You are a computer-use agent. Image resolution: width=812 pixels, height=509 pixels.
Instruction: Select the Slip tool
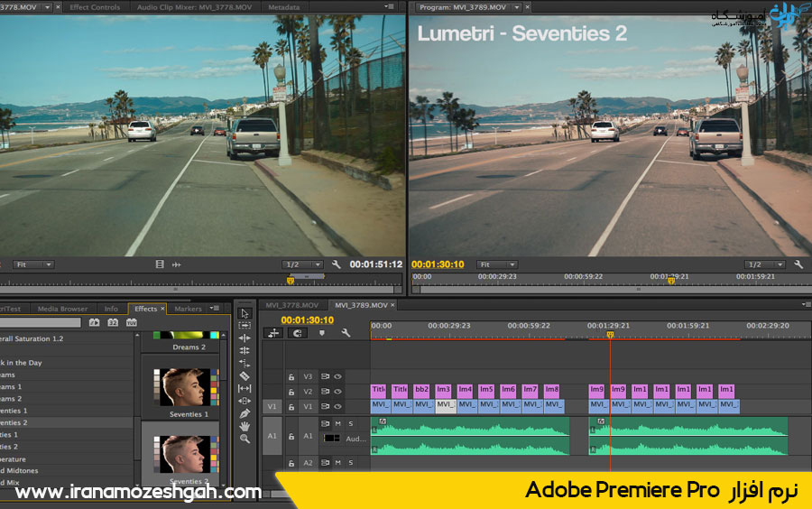point(245,388)
